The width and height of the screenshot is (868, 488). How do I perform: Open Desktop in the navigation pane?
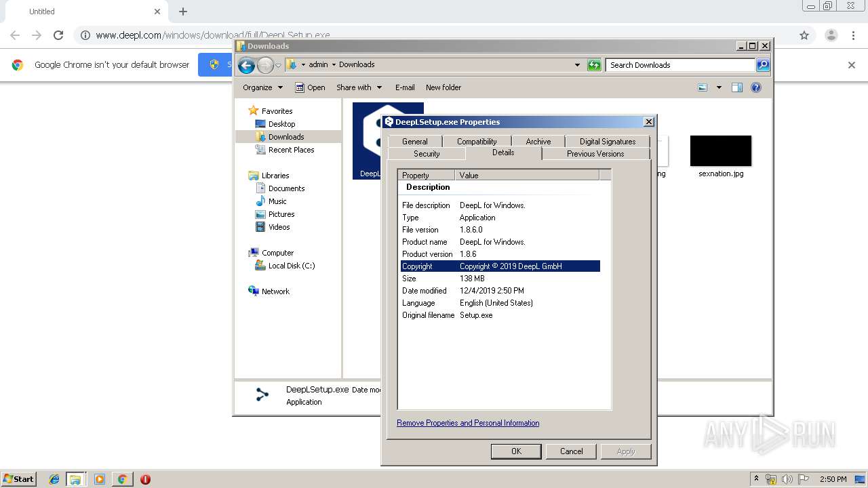tap(281, 124)
